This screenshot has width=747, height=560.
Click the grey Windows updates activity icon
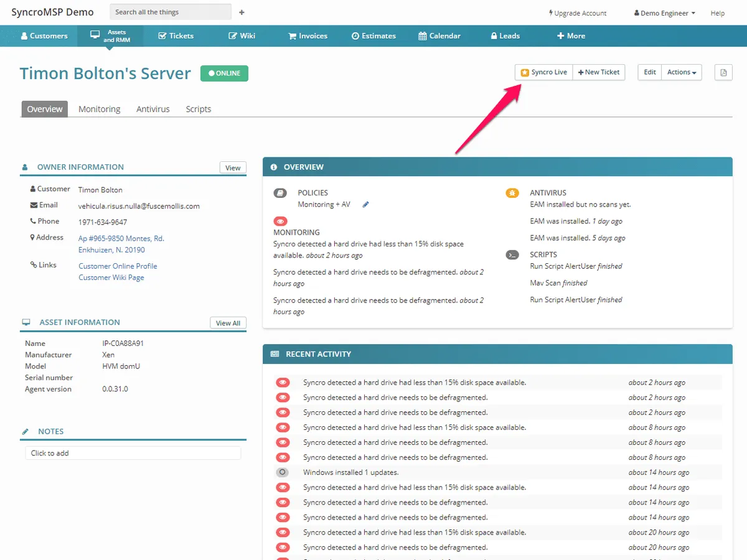(283, 472)
